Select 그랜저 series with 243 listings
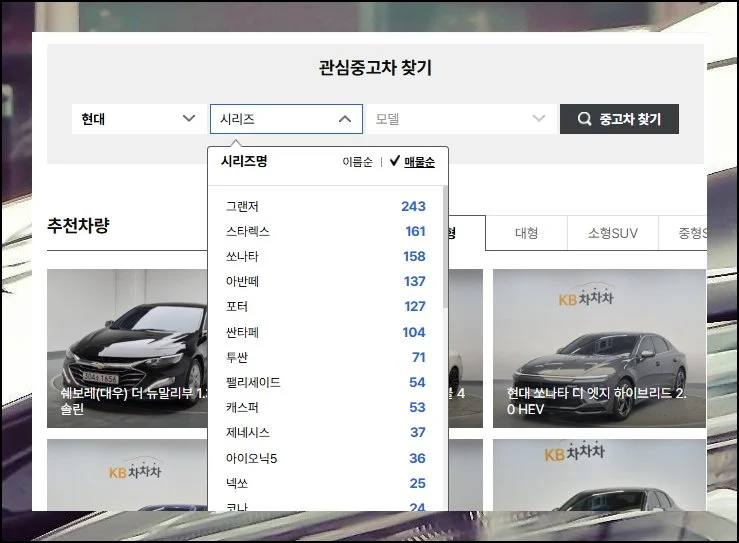 (326, 206)
